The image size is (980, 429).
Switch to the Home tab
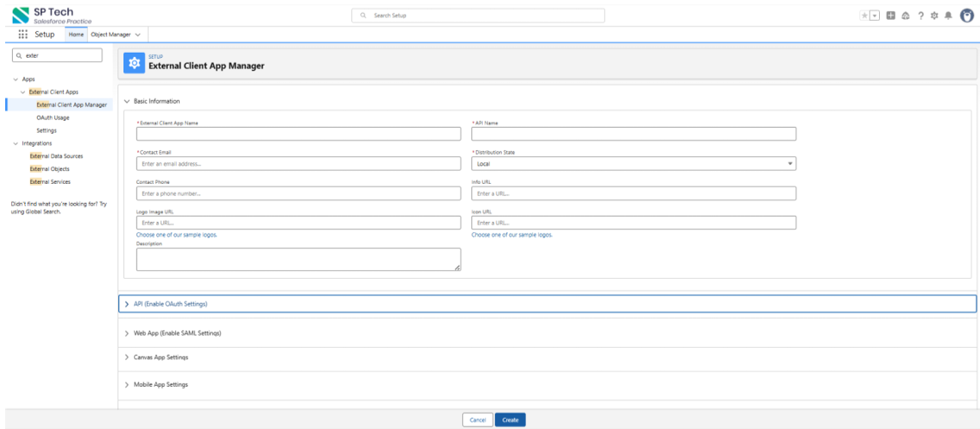tap(76, 35)
